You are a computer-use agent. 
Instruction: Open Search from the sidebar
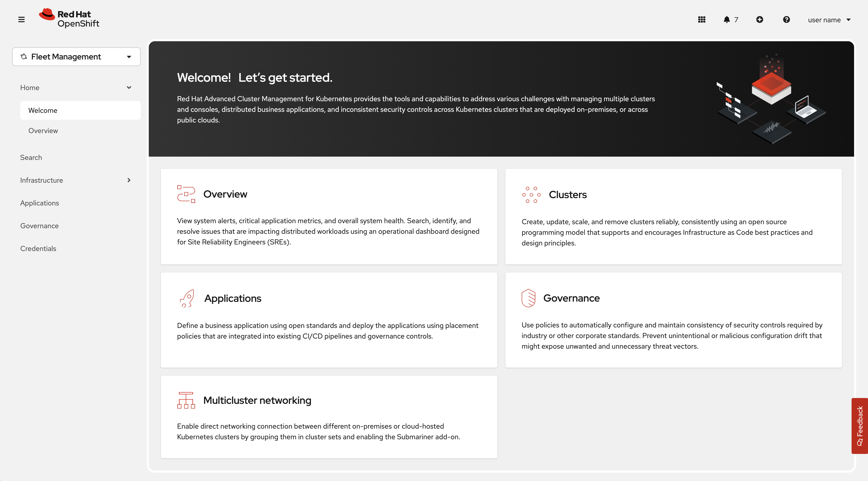click(x=31, y=157)
